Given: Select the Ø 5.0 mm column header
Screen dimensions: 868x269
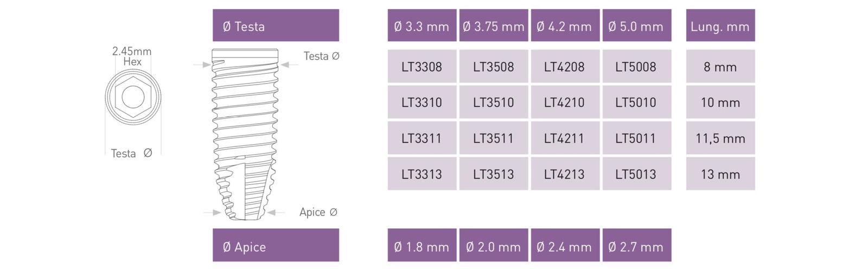Looking at the screenshot, I should click(637, 25).
